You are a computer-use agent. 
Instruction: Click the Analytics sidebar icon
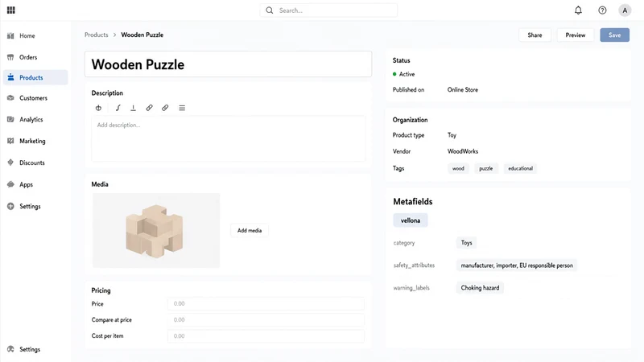pyautogui.click(x=10, y=119)
